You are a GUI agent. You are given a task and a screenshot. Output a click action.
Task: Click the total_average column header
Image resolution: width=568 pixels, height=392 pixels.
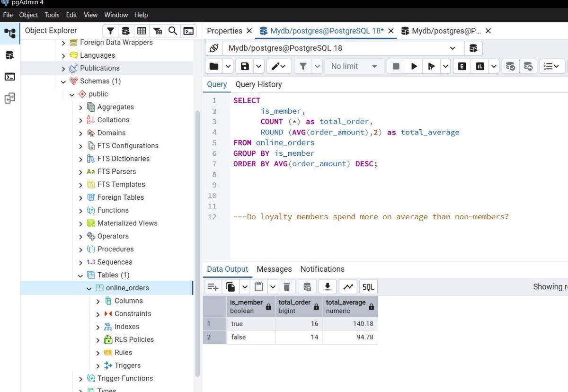[x=350, y=306]
